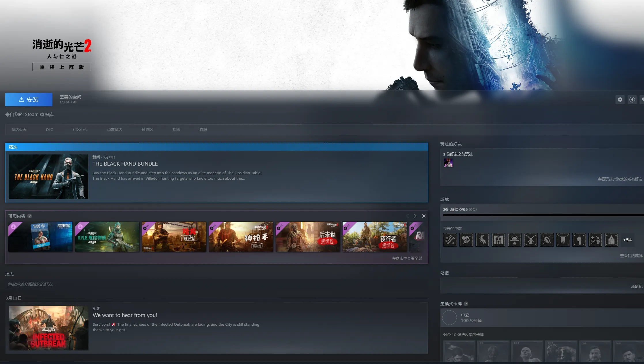This screenshot has width=644, height=364.
Task: Click 在商店中查看全部 link
Action: (x=407, y=258)
